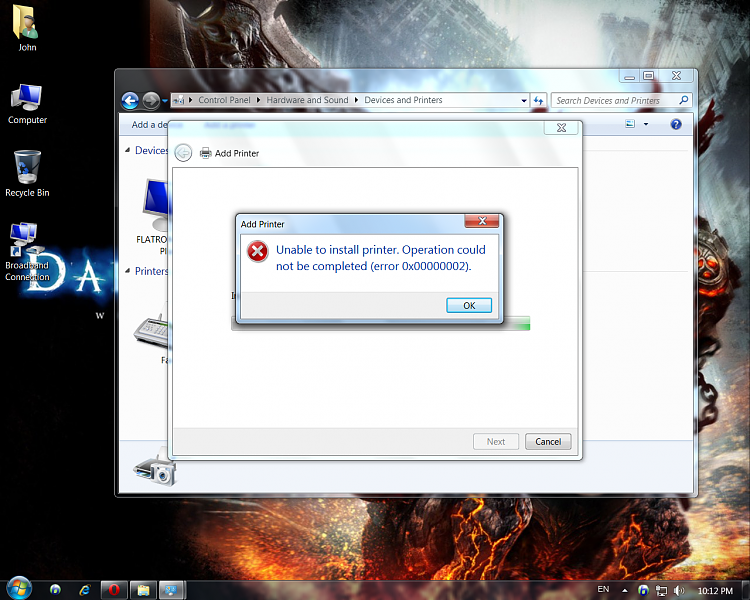Image resolution: width=750 pixels, height=600 pixels.
Task: Expand the arrow after Hardware and Sound
Action: pyautogui.click(x=356, y=100)
